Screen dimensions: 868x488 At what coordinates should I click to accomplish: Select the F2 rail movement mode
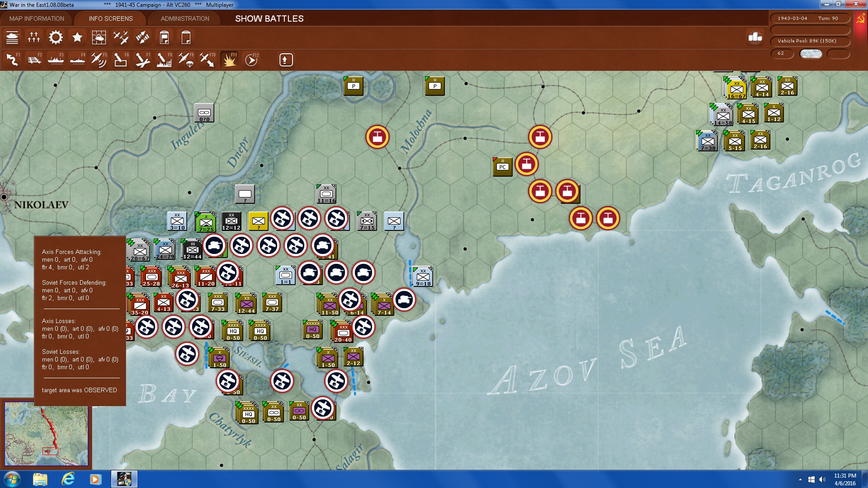(34, 60)
